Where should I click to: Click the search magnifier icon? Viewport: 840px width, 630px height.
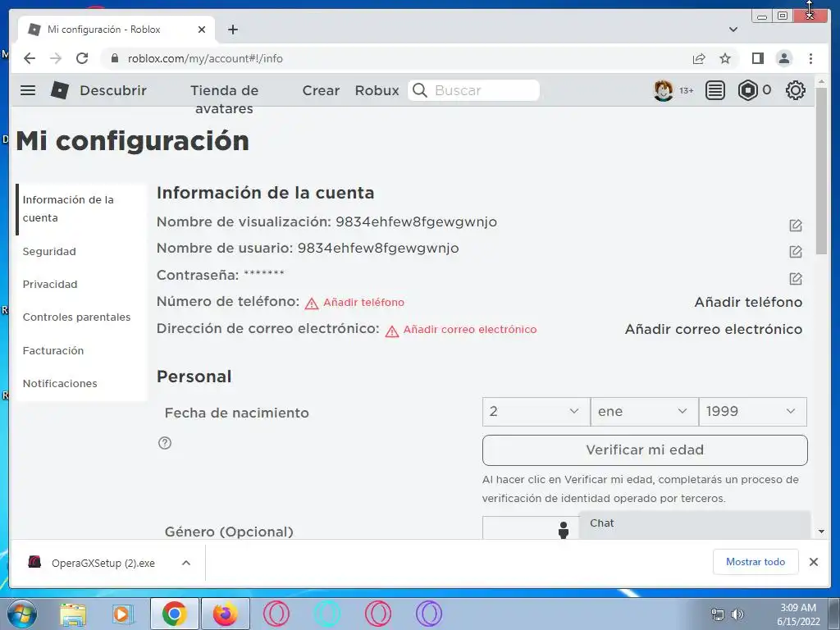pos(421,90)
